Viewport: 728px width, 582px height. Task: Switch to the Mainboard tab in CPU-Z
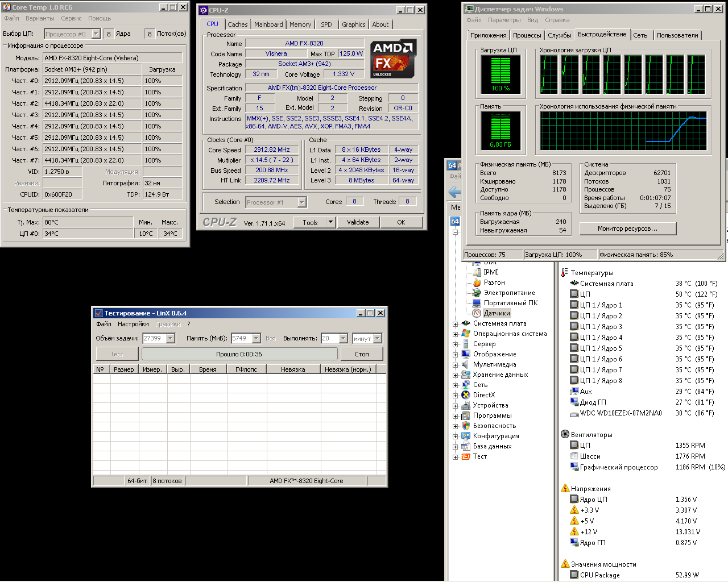[x=268, y=24]
